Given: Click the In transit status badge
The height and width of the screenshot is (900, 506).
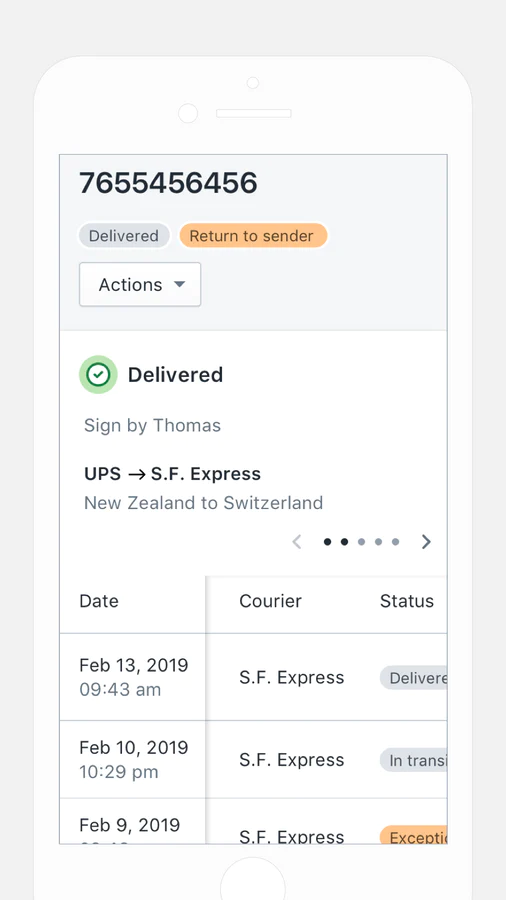Looking at the screenshot, I should [x=414, y=760].
